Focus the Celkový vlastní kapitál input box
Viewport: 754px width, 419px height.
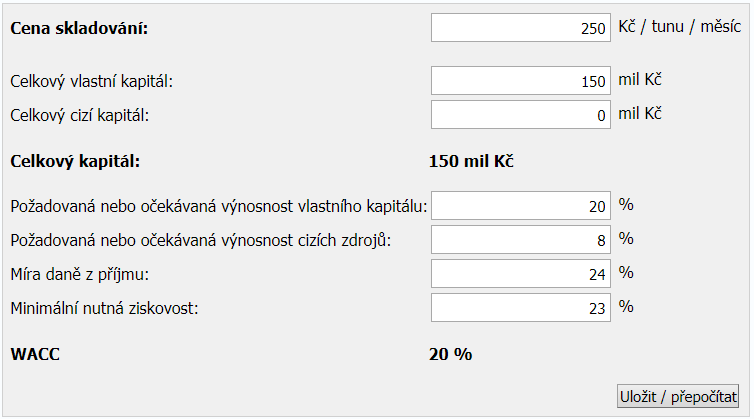520,81
